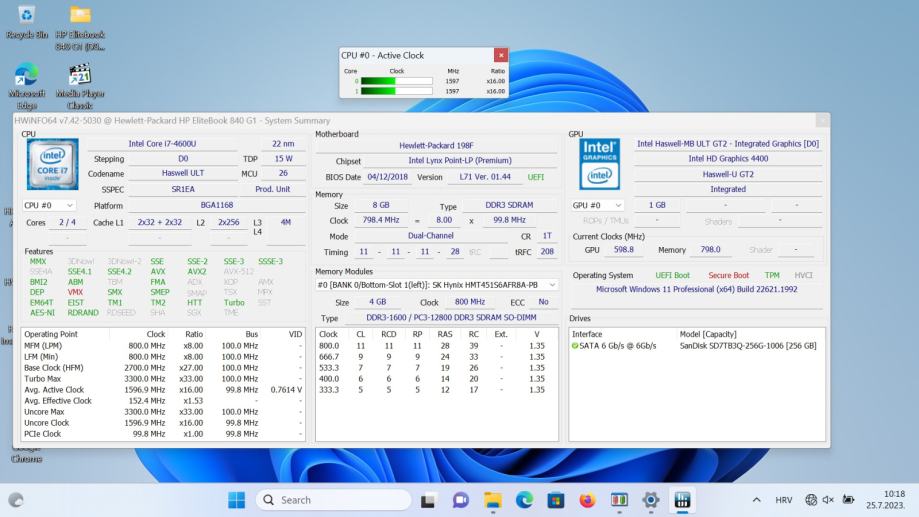Expand the CPU #0 selector dropdown
Screen dimensions: 919x517
pos(48,205)
